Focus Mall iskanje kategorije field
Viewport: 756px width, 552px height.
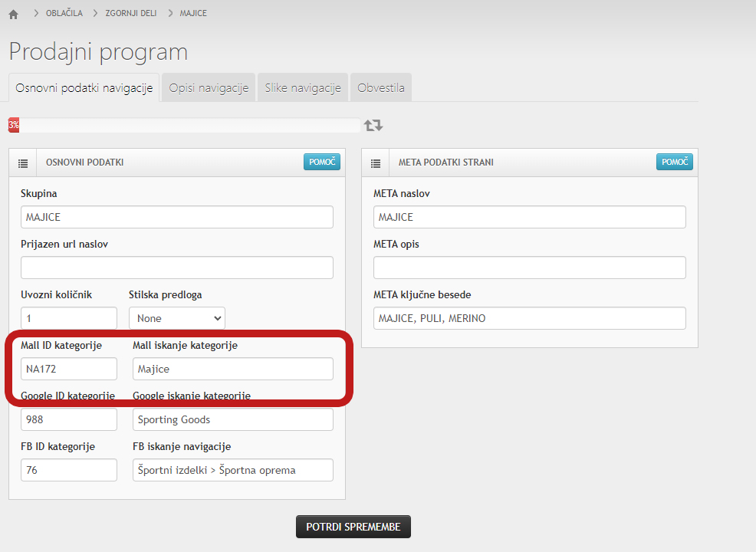click(233, 369)
